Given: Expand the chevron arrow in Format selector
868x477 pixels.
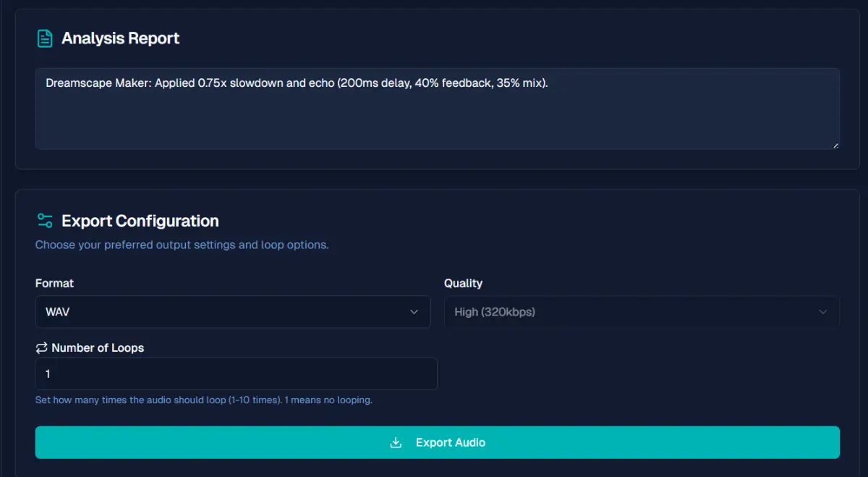Looking at the screenshot, I should pos(414,312).
